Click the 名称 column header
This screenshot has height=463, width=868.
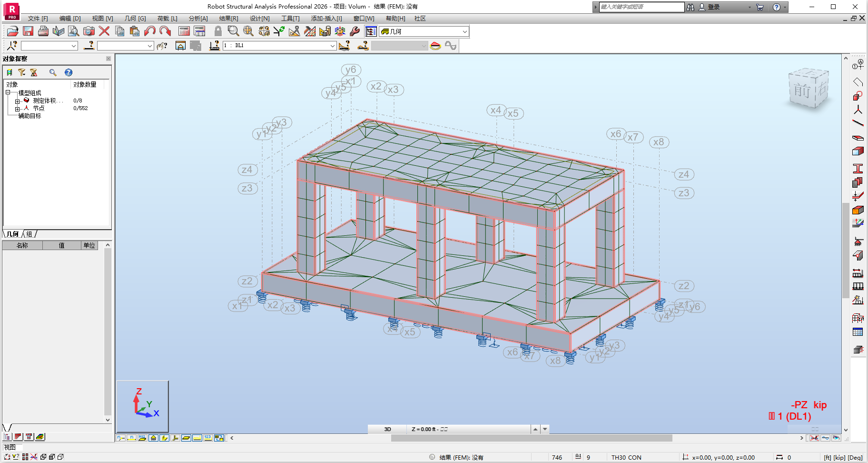click(x=22, y=245)
